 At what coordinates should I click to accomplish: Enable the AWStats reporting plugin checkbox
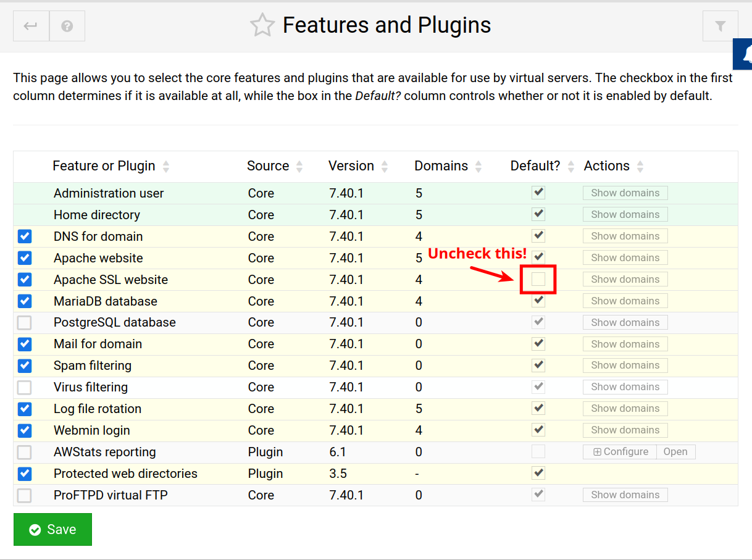pos(25,452)
